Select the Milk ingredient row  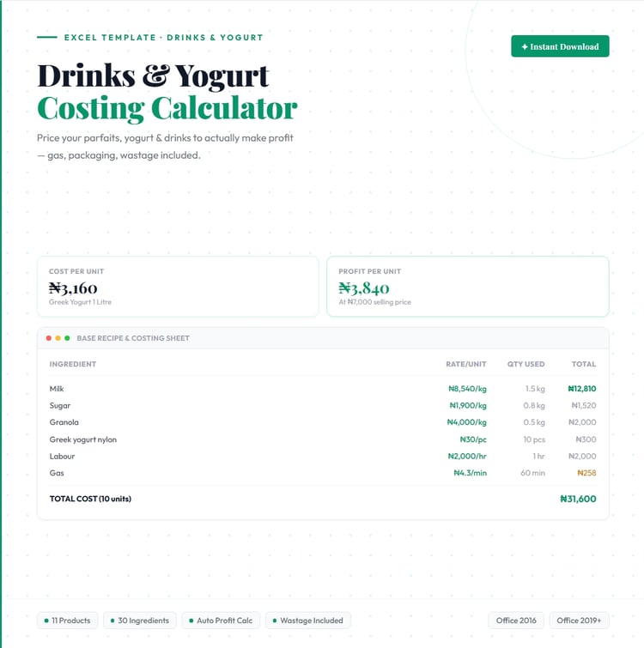point(323,389)
